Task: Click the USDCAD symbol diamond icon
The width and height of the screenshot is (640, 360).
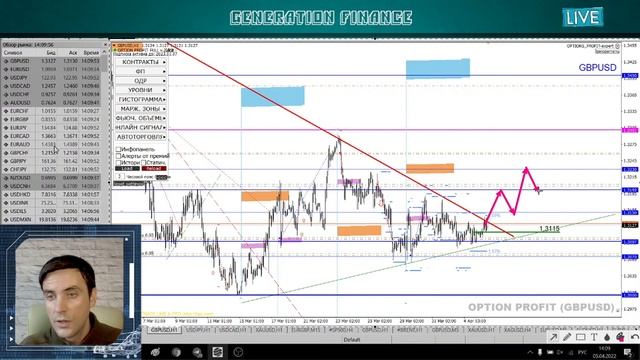Action: 6,86
